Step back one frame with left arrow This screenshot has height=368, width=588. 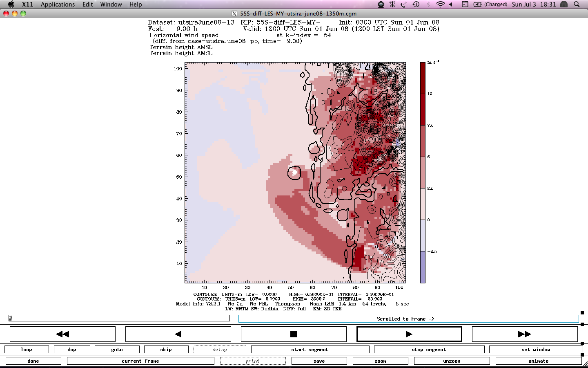point(178,334)
